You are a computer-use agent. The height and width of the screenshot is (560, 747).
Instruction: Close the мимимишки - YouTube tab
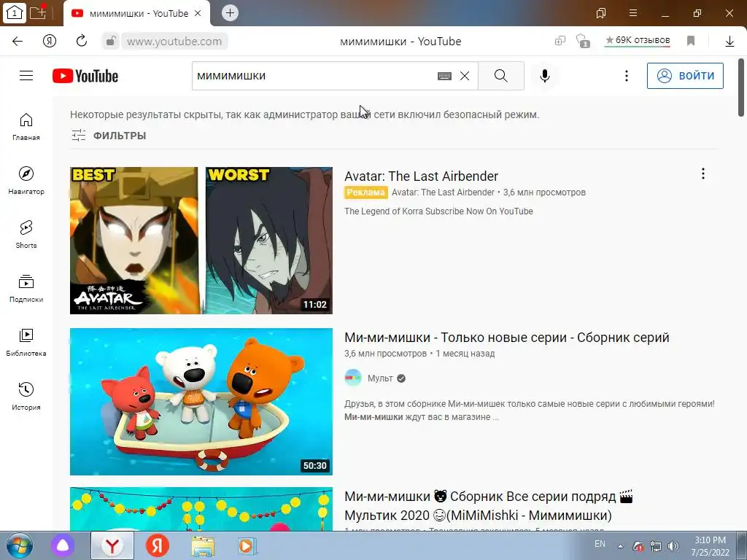tap(198, 13)
